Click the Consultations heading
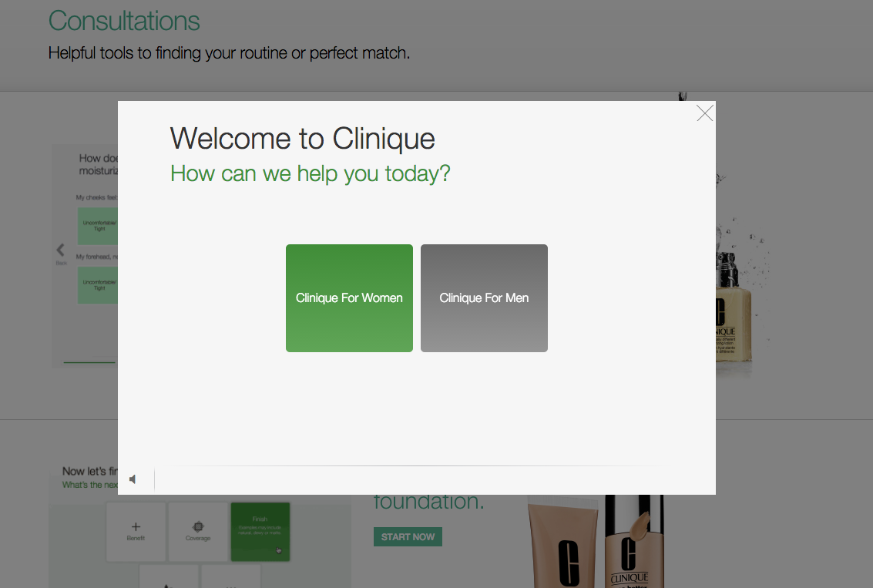 coord(123,21)
